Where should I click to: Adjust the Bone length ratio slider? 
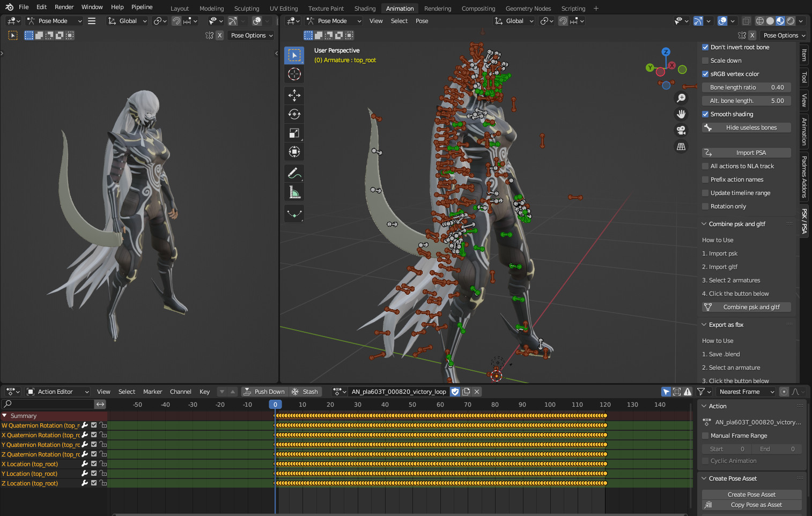(x=746, y=87)
